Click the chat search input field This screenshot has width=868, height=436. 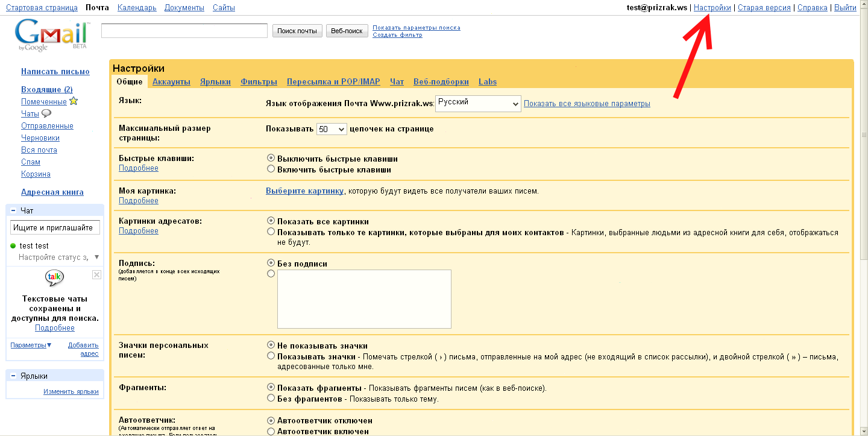click(55, 227)
